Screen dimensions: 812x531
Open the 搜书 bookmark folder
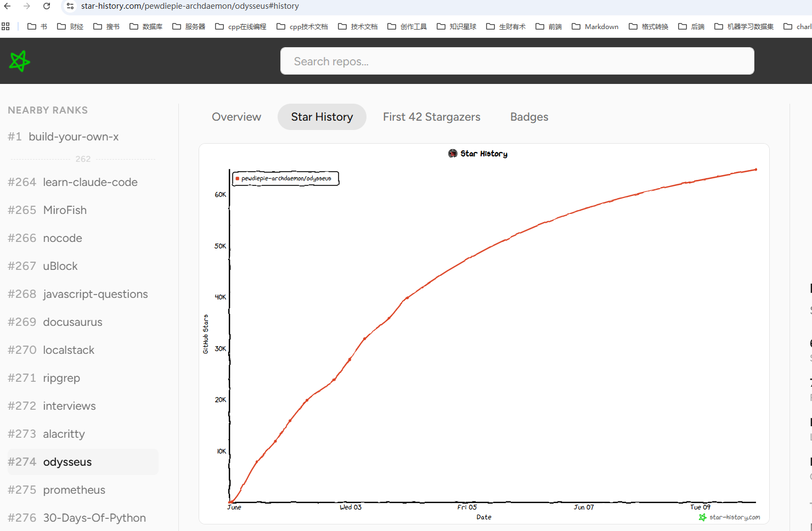click(106, 26)
